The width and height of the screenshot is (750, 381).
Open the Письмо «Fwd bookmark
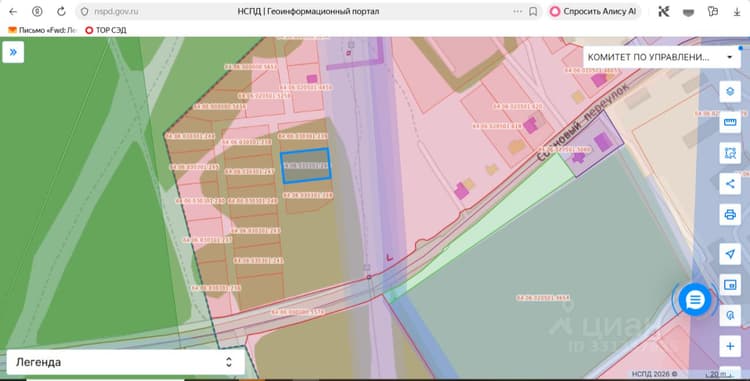click(x=43, y=30)
